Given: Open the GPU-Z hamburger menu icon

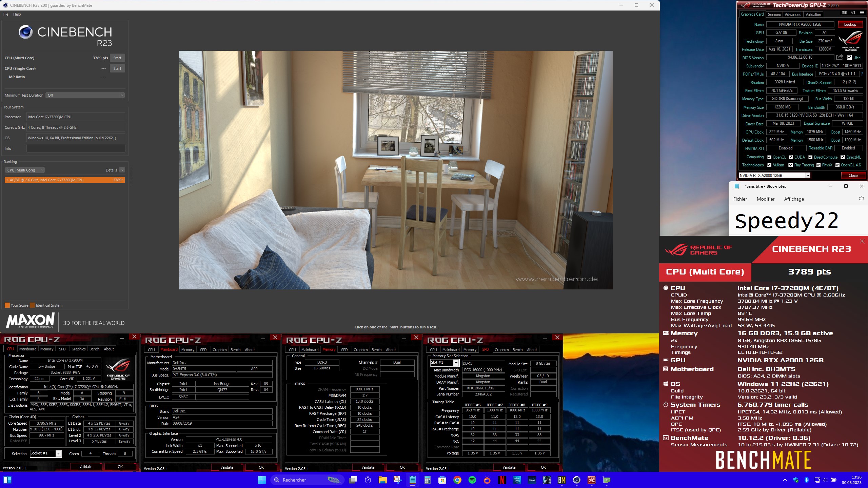Looking at the screenshot, I should tap(862, 13).
